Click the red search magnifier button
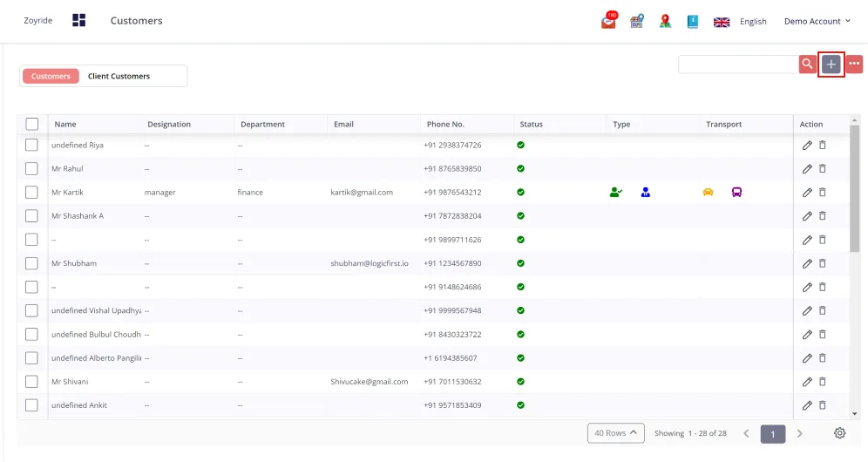This screenshot has height=462, width=868. point(808,65)
